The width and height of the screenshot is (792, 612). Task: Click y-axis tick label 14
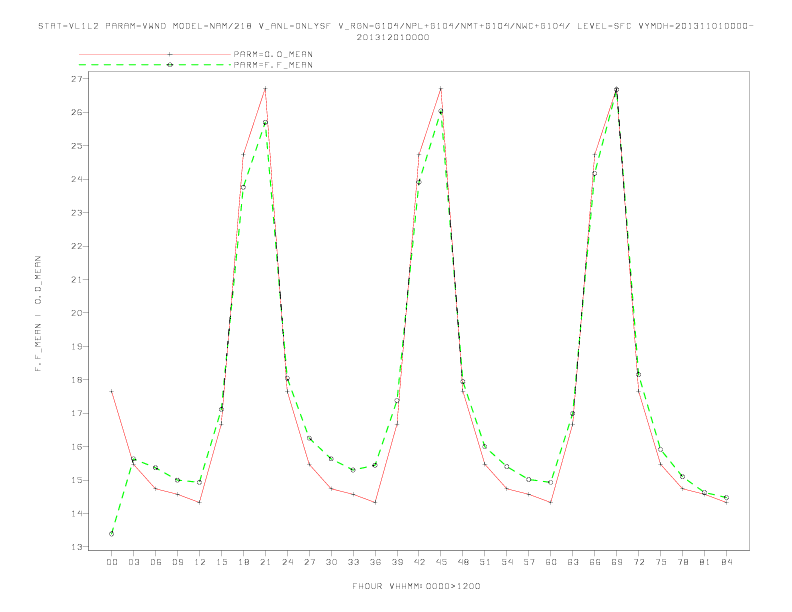[x=76, y=514]
